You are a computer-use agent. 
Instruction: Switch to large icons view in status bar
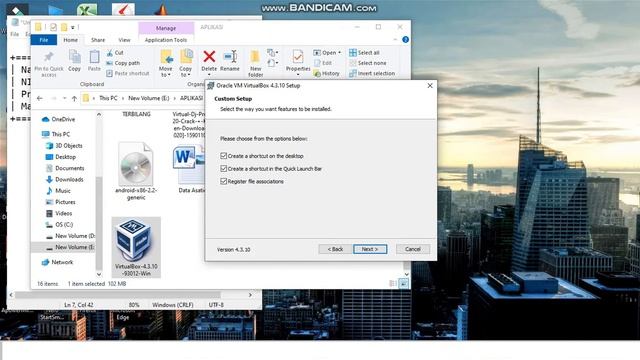point(403,283)
